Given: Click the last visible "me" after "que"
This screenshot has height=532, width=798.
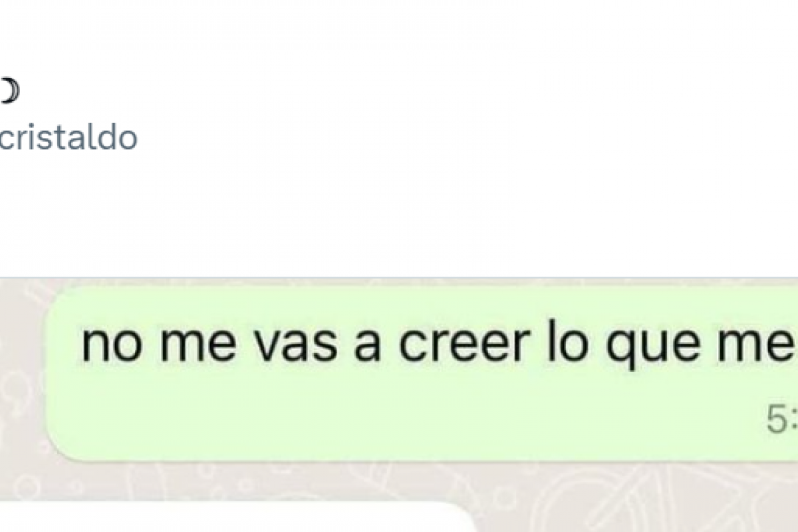Looking at the screenshot, I should point(751,345).
